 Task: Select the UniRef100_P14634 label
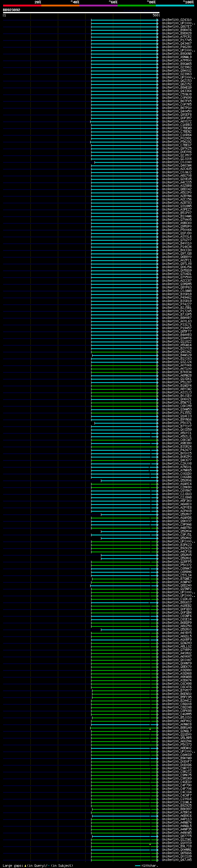click(x=176, y=247)
